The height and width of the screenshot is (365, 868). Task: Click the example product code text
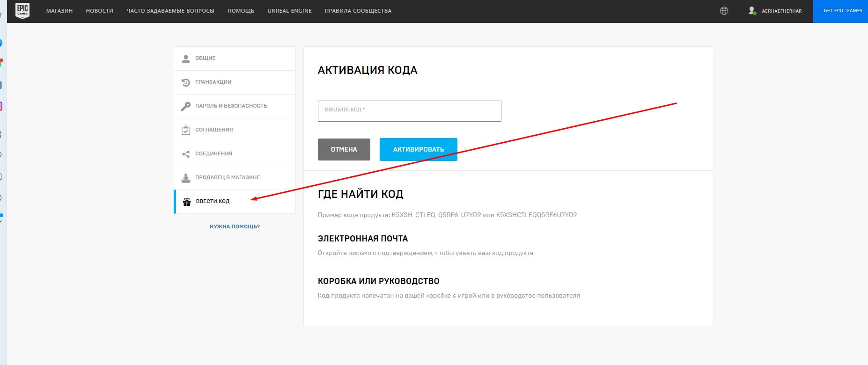click(447, 215)
